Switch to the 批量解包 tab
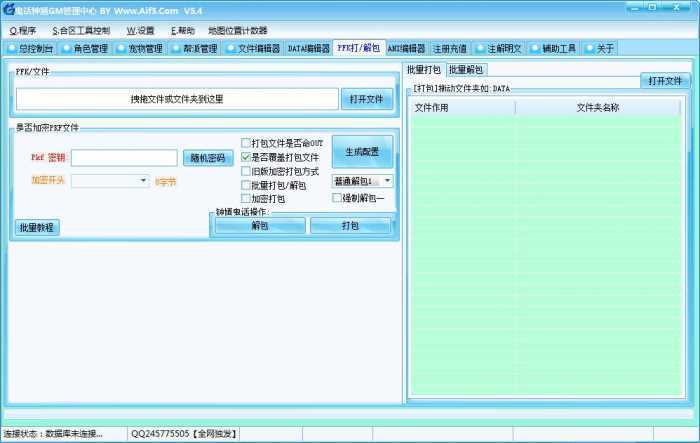The image size is (700, 443). click(x=466, y=70)
